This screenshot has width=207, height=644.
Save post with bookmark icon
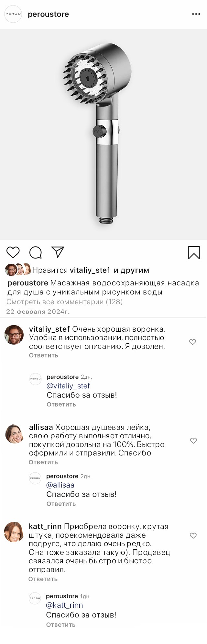coord(194,253)
